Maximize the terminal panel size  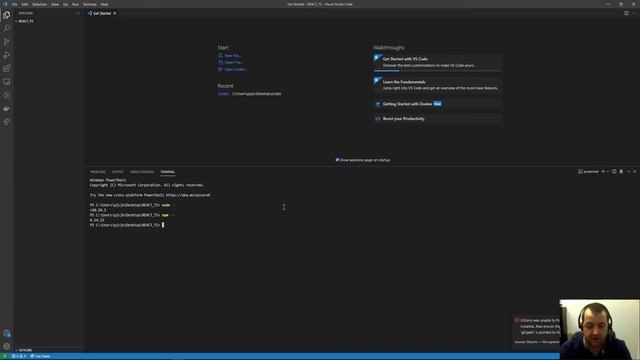[x=629, y=172]
